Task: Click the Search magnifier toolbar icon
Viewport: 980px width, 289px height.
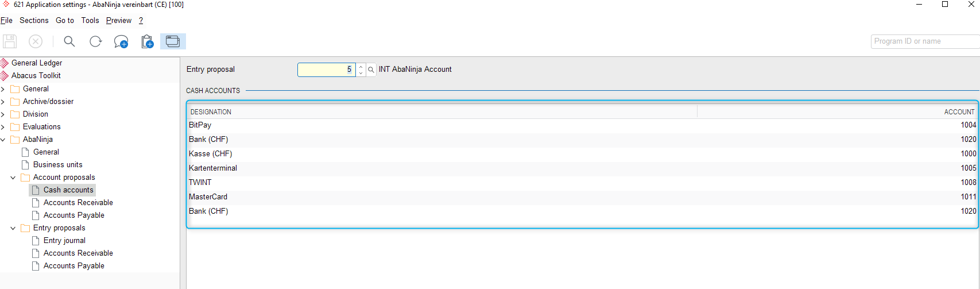Action: point(69,41)
